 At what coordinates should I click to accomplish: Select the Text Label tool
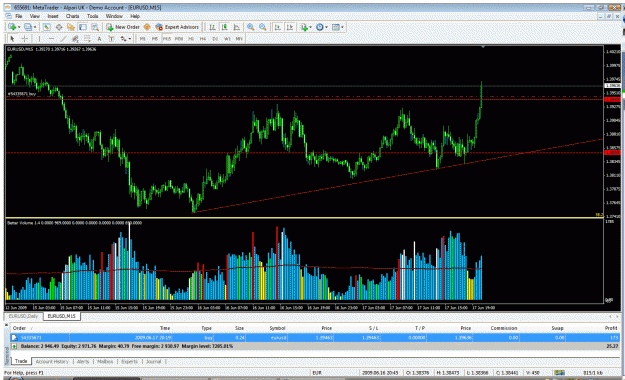pyautogui.click(x=111, y=39)
